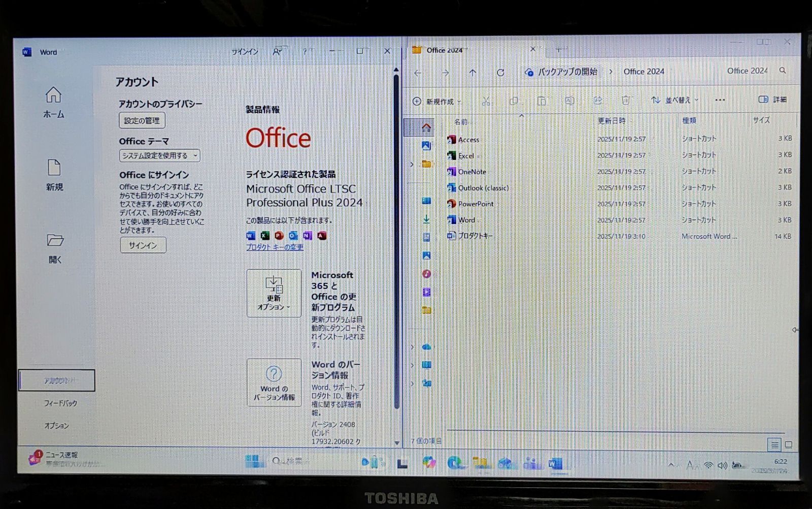
Task: Click the Downloads arrow icon in navigation pane
Action: (426, 219)
